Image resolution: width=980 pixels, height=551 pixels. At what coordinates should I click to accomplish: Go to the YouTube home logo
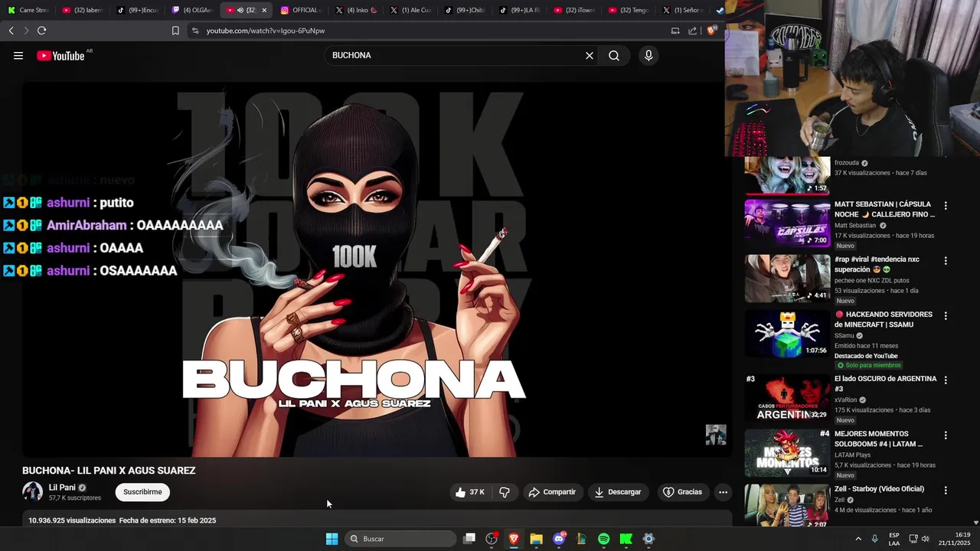(x=60, y=56)
